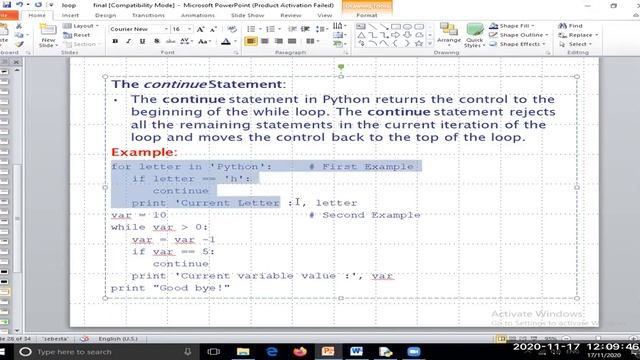The image size is (640, 360).
Task: Reset the slide layout
Action: point(77,35)
